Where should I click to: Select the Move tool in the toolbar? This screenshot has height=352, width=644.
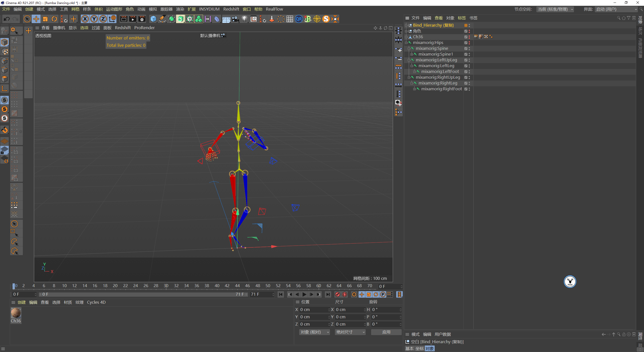pyautogui.click(x=36, y=19)
